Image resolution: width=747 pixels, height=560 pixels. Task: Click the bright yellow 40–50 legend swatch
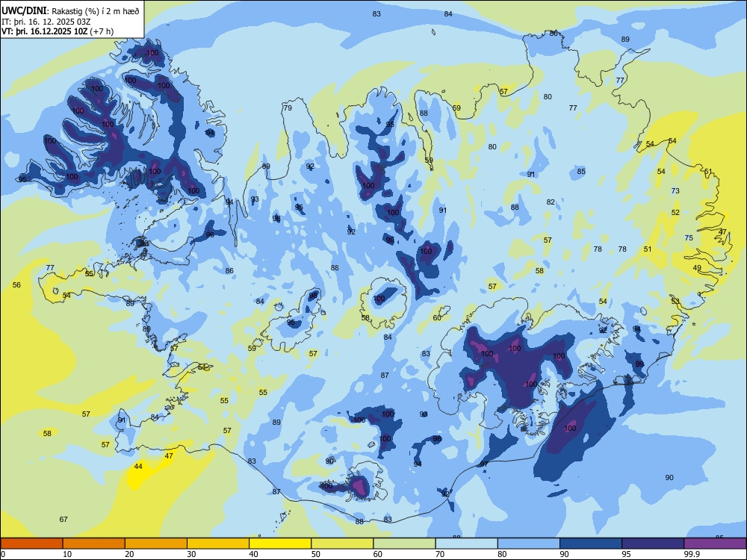coord(280,544)
